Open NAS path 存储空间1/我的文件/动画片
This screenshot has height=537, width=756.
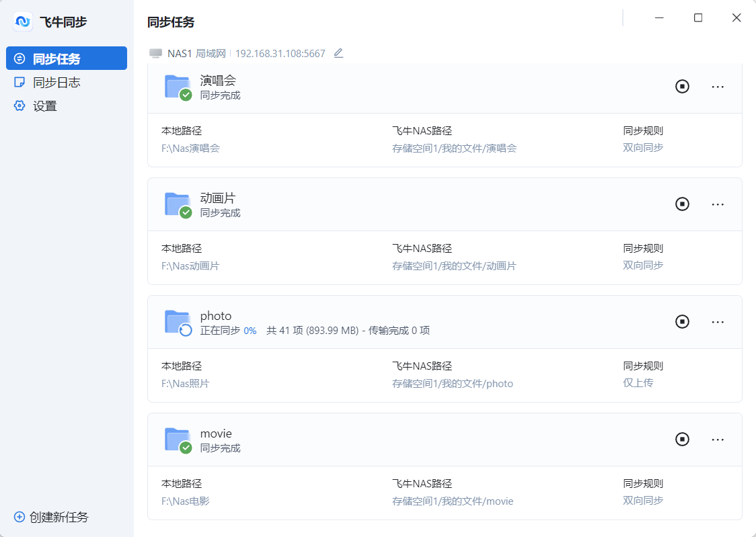point(454,266)
